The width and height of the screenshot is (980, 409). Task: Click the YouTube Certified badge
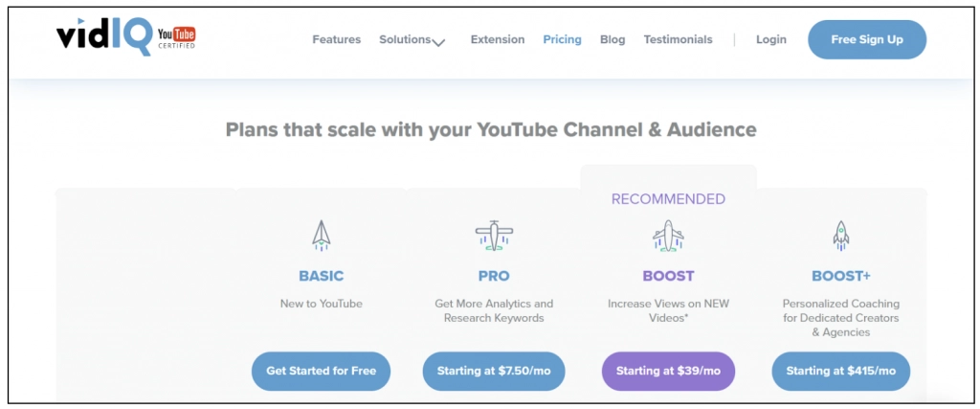pyautogui.click(x=177, y=39)
